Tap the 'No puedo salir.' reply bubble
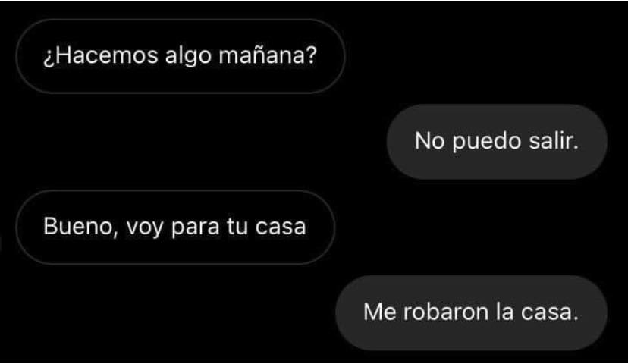Image resolution: width=628 pixels, height=364 pixels. [497, 141]
